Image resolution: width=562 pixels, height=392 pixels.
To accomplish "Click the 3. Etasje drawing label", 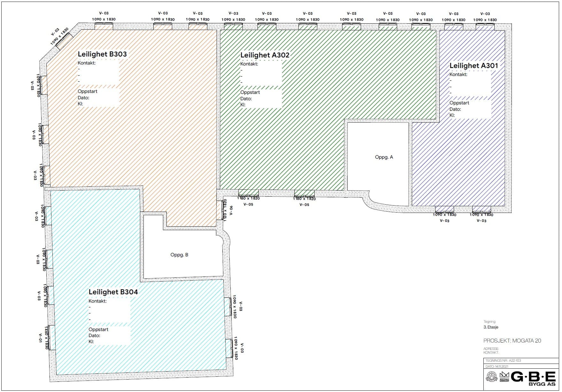I will (x=491, y=327).
